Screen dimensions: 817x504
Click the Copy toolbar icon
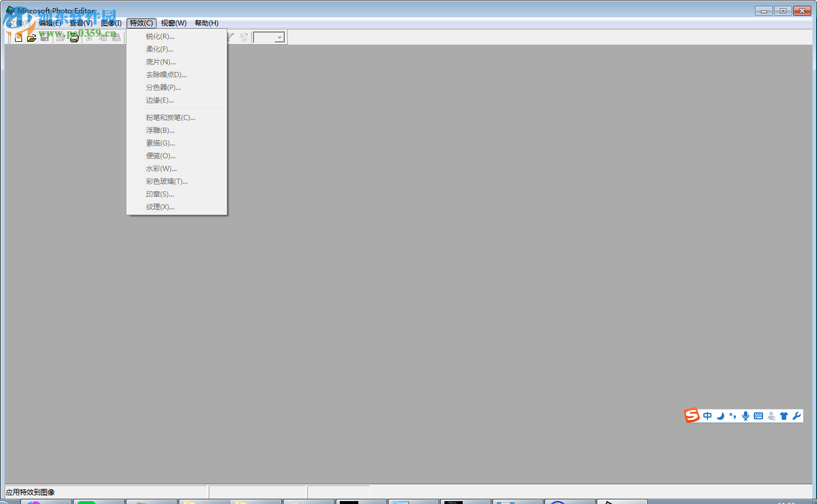click(x=103, y=38)
